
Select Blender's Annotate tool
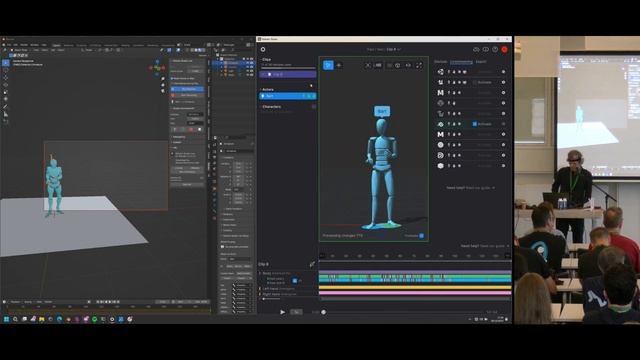point(6,107)
